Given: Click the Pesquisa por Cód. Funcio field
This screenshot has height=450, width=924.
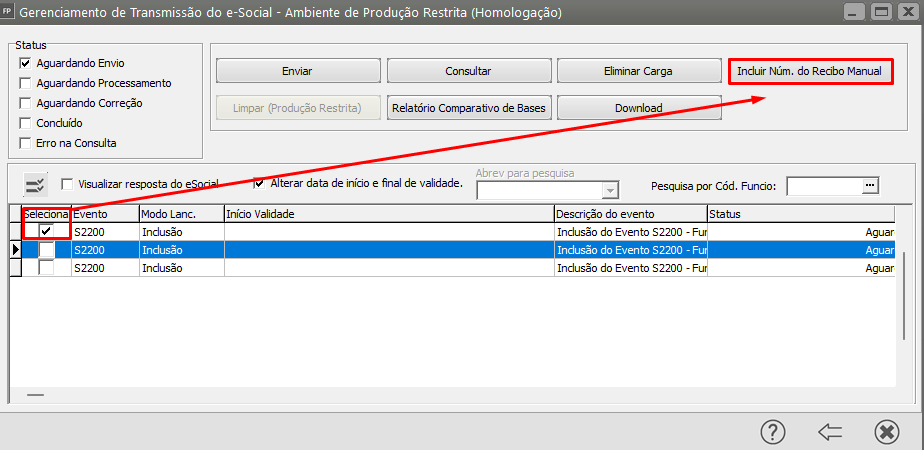Looking at the screenshot, I should pyautogui.click(x=825, y=186).
